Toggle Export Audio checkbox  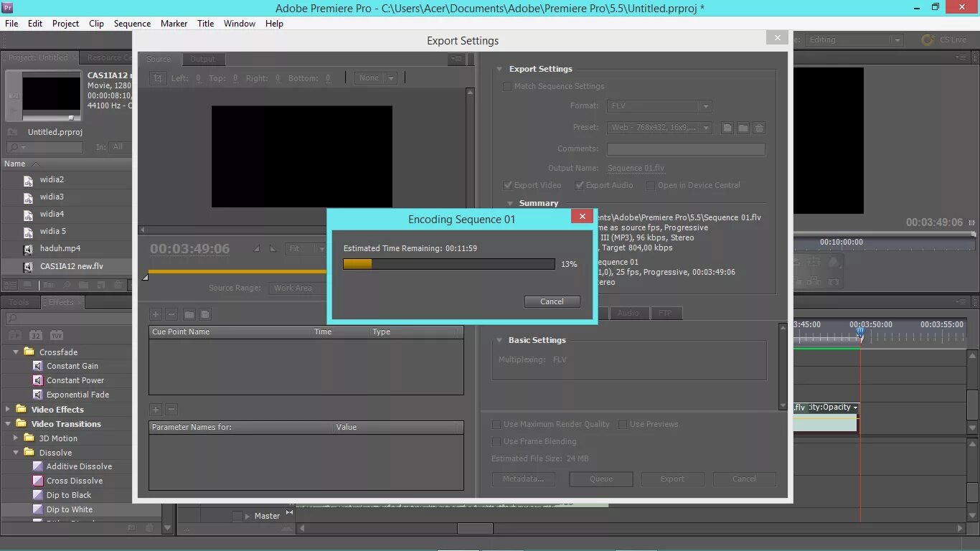[x=580, y=185]
